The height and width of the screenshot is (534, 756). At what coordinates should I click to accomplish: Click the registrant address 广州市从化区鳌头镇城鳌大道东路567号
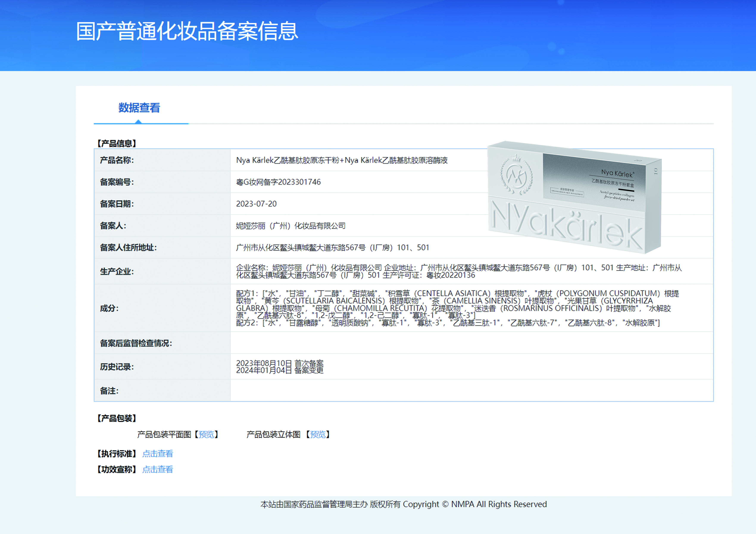(x=333, y=247)
